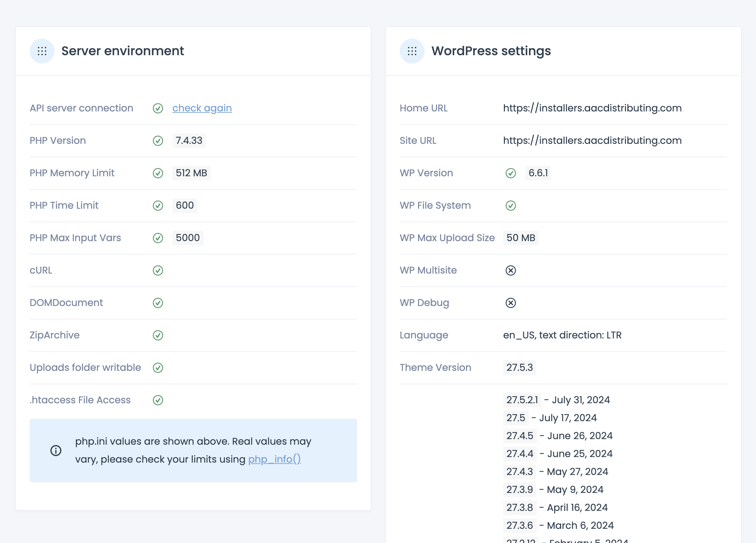Viewport: 756px width, 543px height.
Task: Click the WordPress settings heading
Action: pyautogui.click(x=491, y=51)
